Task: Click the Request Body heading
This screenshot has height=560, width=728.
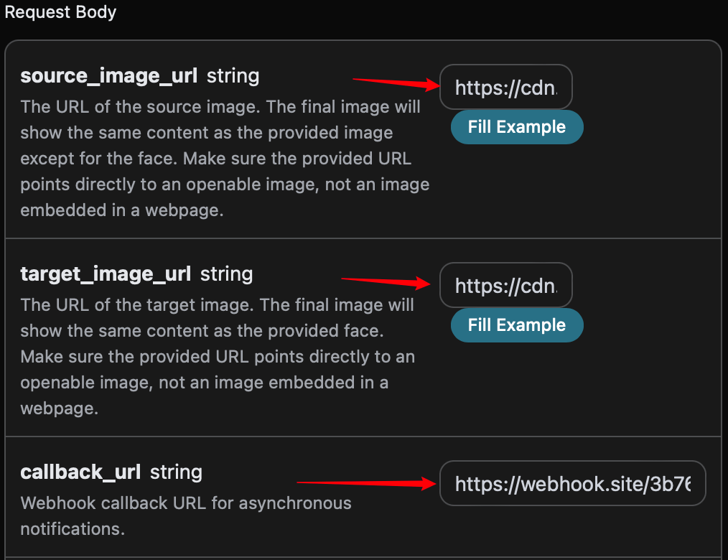Action: [x=60, y=12]
